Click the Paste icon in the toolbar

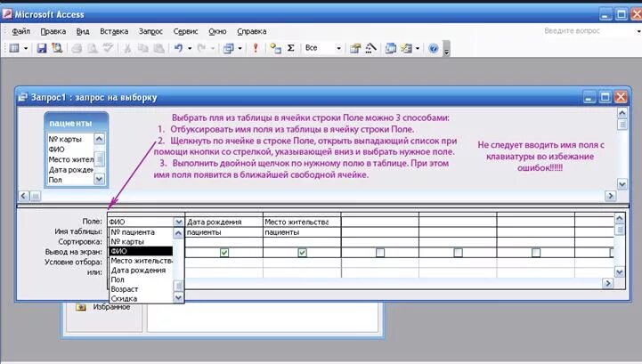coord(158,48)
